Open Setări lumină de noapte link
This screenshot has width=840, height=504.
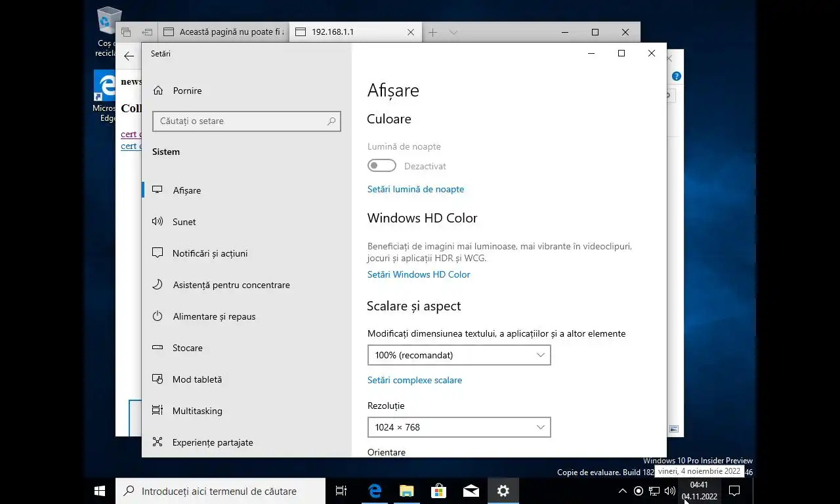tap(415, 189)
